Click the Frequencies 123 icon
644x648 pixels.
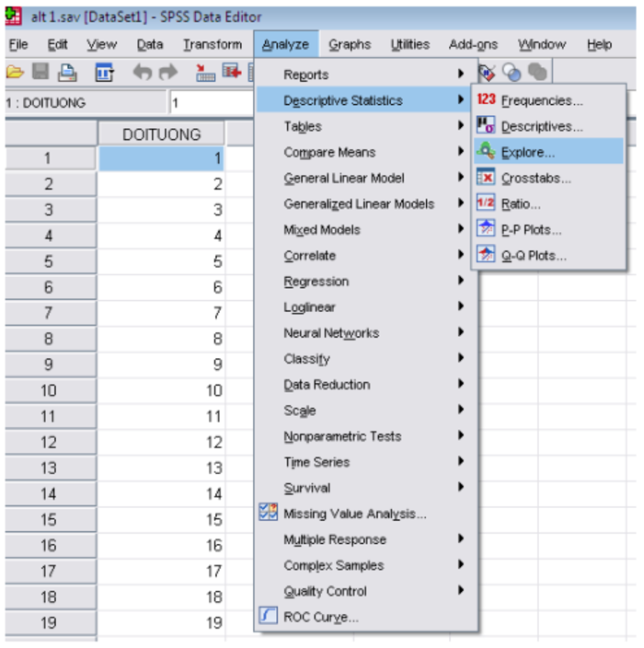pyautogui.click(x=486, y=99)
